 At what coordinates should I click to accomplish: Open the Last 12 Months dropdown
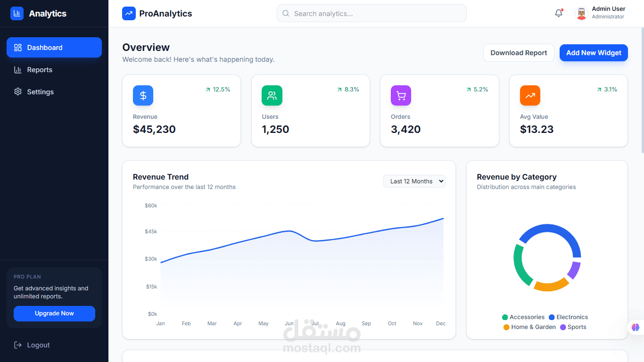point(414,181)
